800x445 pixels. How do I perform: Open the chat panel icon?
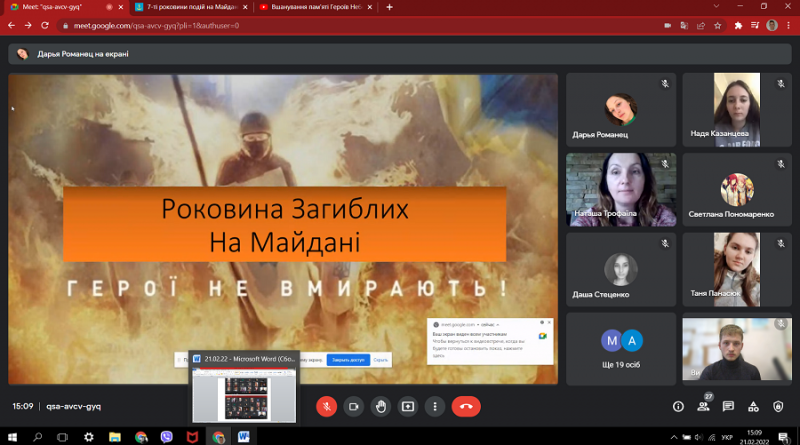pyautogui.click(x=728, y=406)
